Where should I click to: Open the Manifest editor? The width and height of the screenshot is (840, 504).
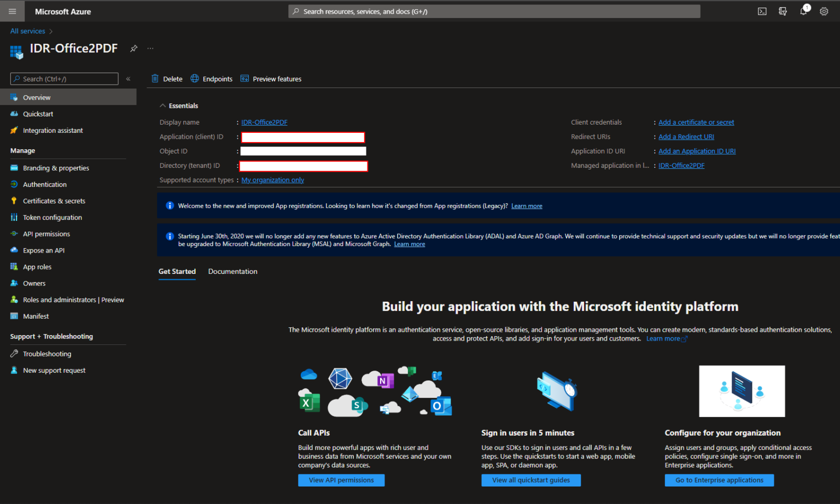pos(36,316)
